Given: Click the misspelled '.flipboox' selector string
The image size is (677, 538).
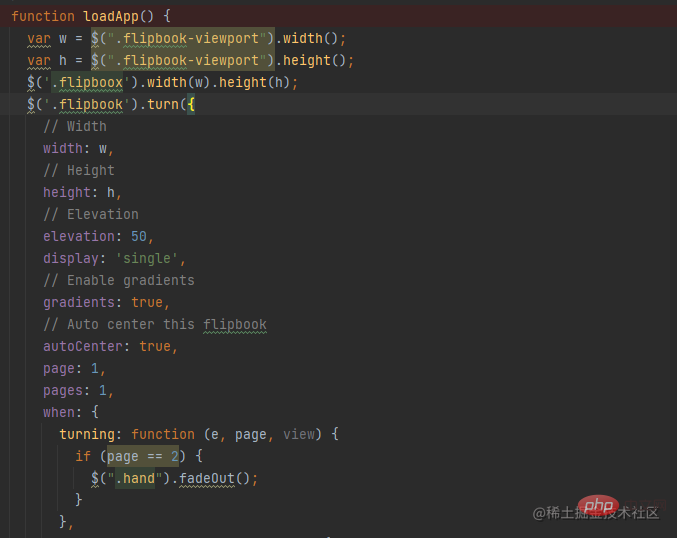Looking at the screenshot, I should pyautogui.click(x=88, y=82).
